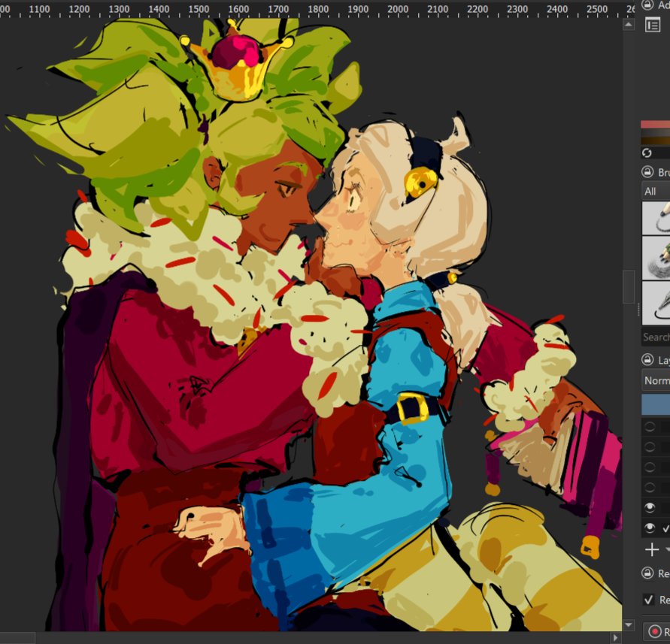670x644 pixels.
Task: Uncheck the checkbox above the record button
Action: point(648,600)
